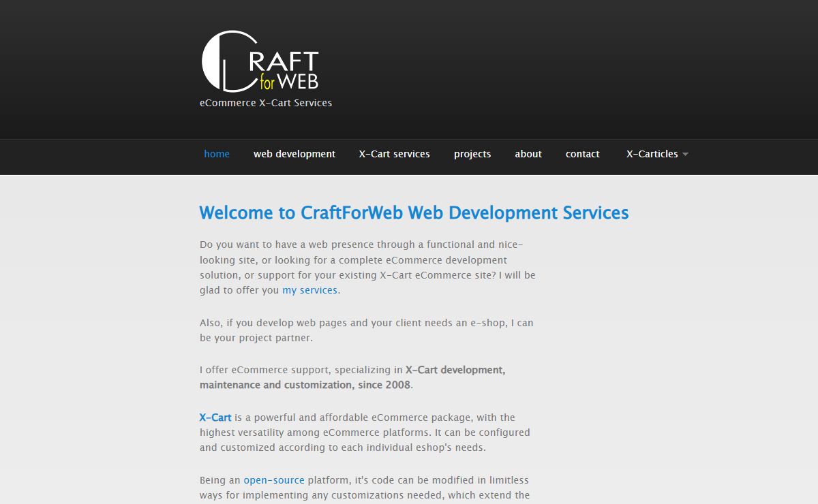Open the bold blue X-Cart link

[x=215, y=418]
